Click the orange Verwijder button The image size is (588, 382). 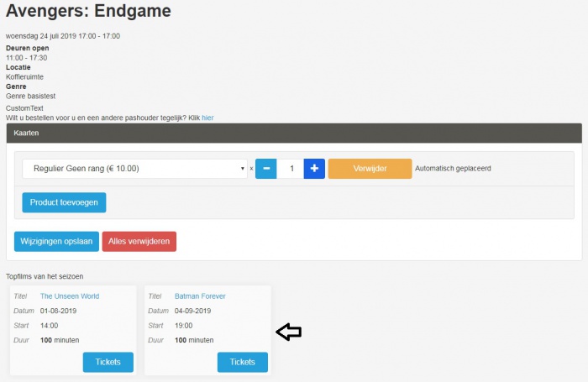point(370,169)
